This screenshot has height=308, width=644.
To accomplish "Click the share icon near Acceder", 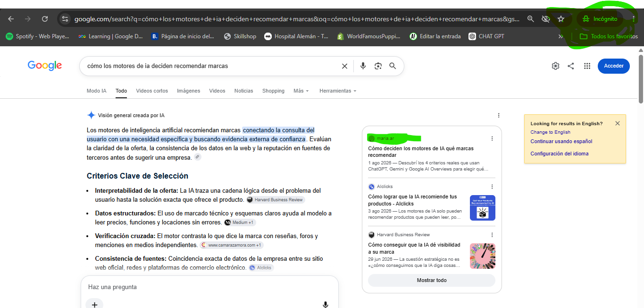I will click(x=571, y=66).
